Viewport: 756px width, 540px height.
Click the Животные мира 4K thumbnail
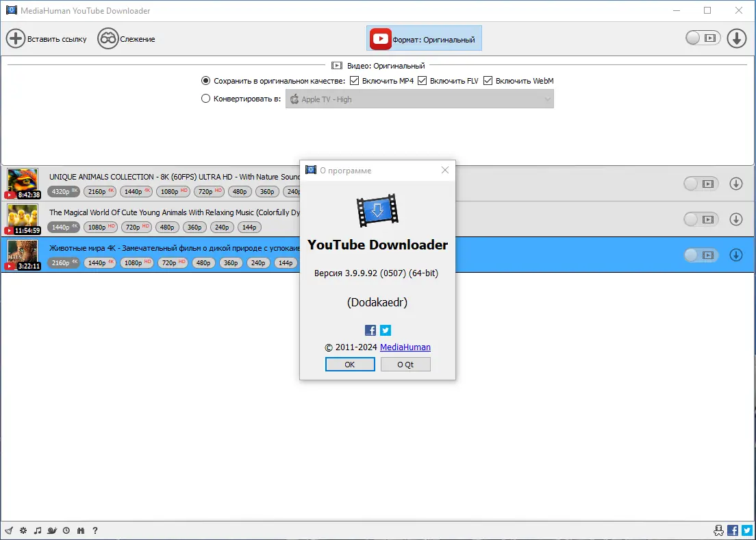23,255
